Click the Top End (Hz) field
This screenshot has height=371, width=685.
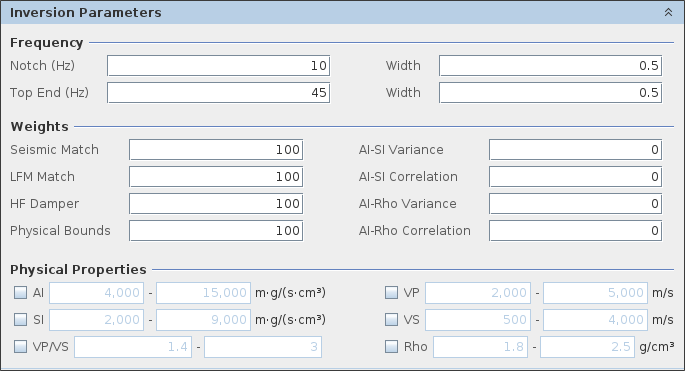[x=218, y=93]
